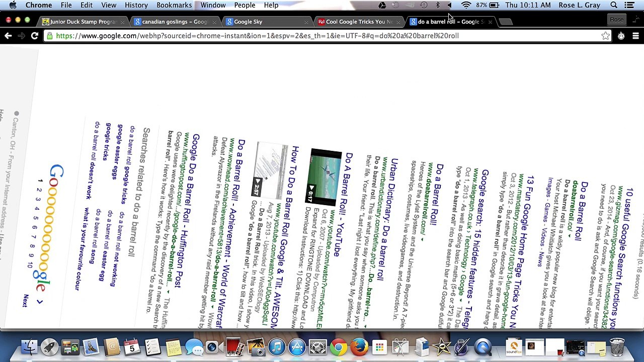Click the Rose profile button
The width and height of the screenshot is (644, 362).
click(x=616, y=20)
